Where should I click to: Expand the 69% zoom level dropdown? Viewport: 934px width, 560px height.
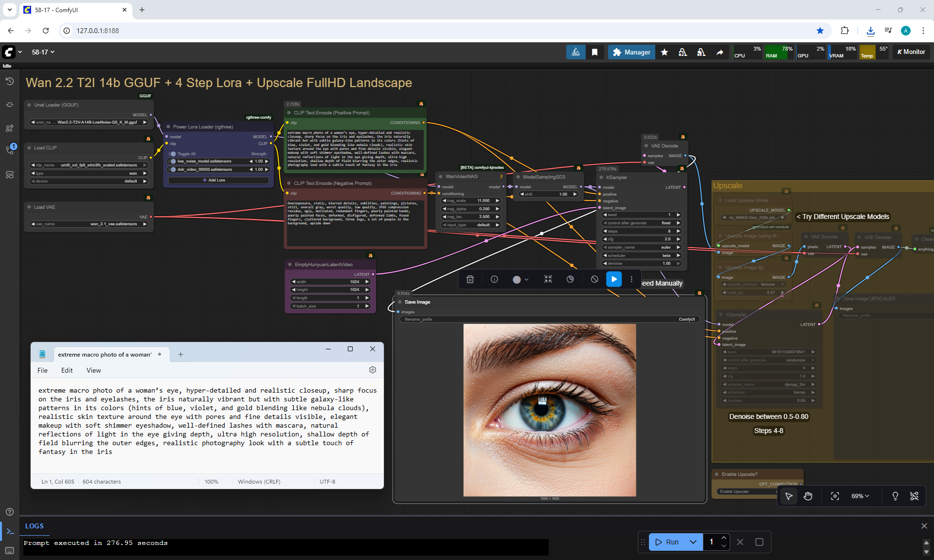click(860, 496)
